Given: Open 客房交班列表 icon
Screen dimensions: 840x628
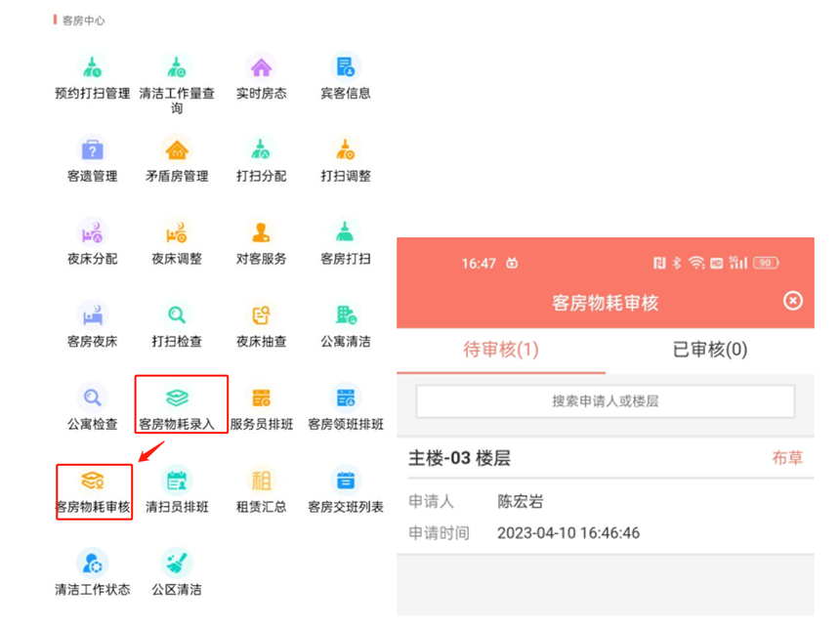Looking at the screenshot, I should coord(346,481).
